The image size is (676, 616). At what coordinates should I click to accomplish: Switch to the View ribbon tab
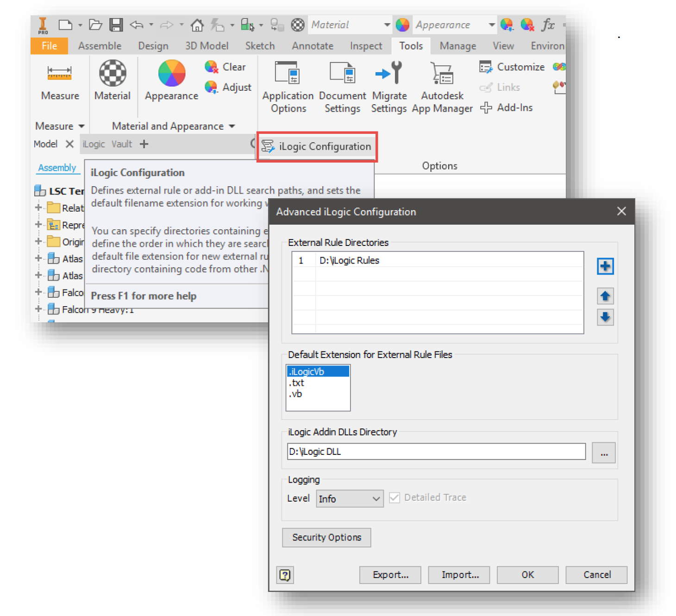click(503, 46)
